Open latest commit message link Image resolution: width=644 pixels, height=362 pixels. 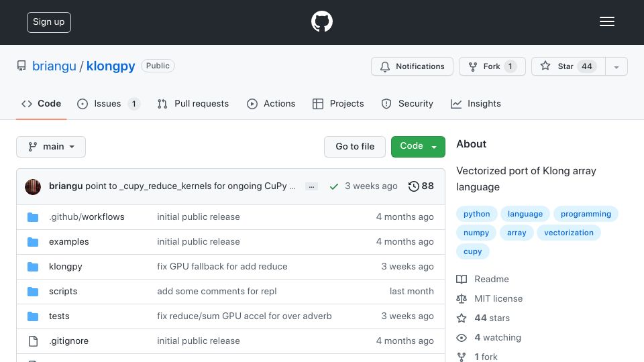(x=190, y=186)
